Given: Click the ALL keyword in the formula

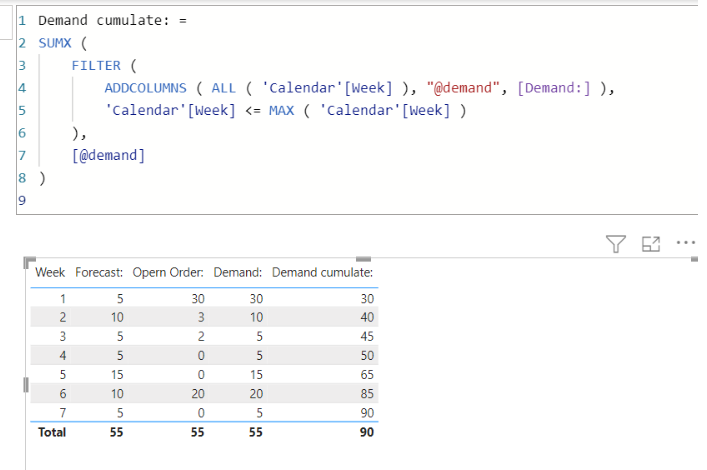Looking at the screenshot, I should pyautogui.click(x=224, y=88).
